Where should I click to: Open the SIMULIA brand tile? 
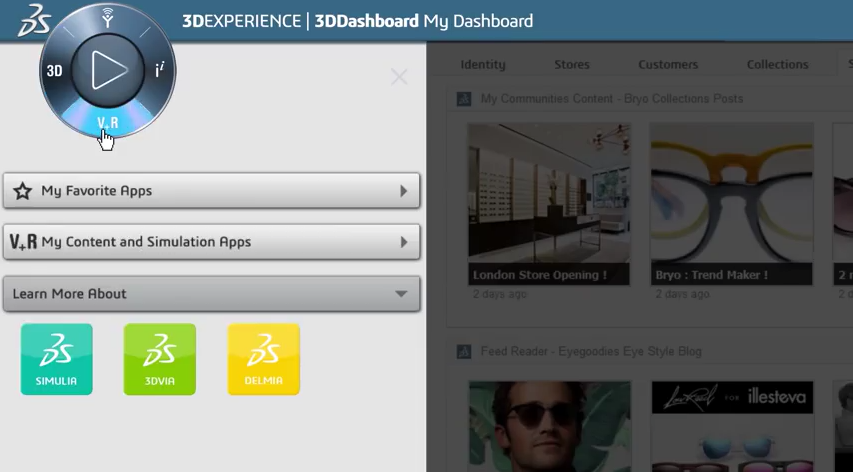pos(57,359)
